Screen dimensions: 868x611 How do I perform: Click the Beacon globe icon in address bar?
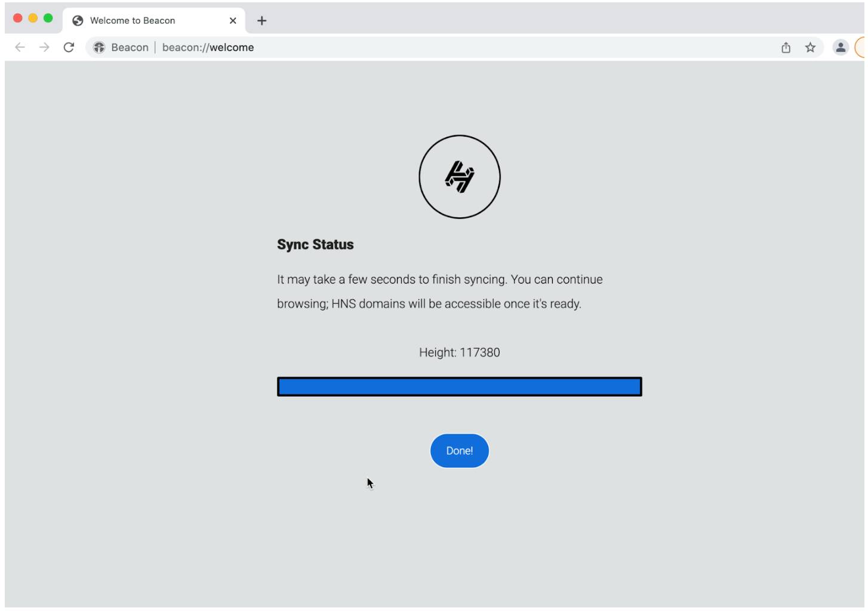click(99, 47)
